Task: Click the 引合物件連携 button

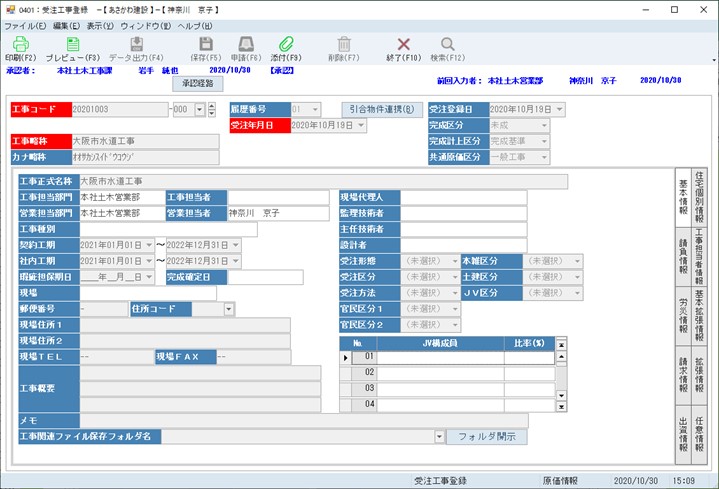Action: [383, 109]
